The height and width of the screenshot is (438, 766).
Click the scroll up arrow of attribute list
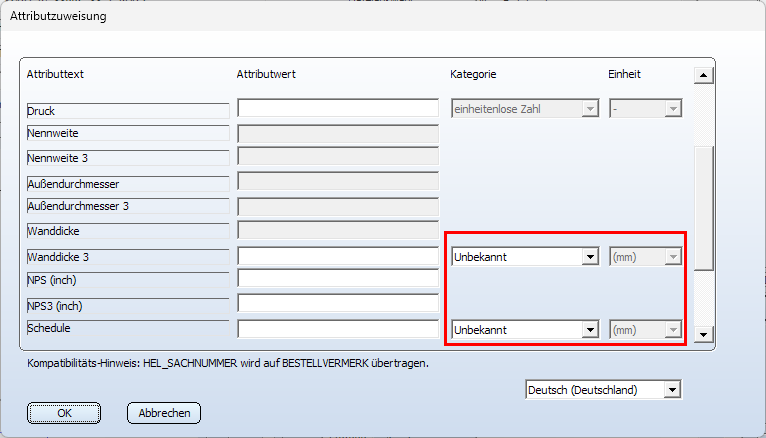click(703, 75)
